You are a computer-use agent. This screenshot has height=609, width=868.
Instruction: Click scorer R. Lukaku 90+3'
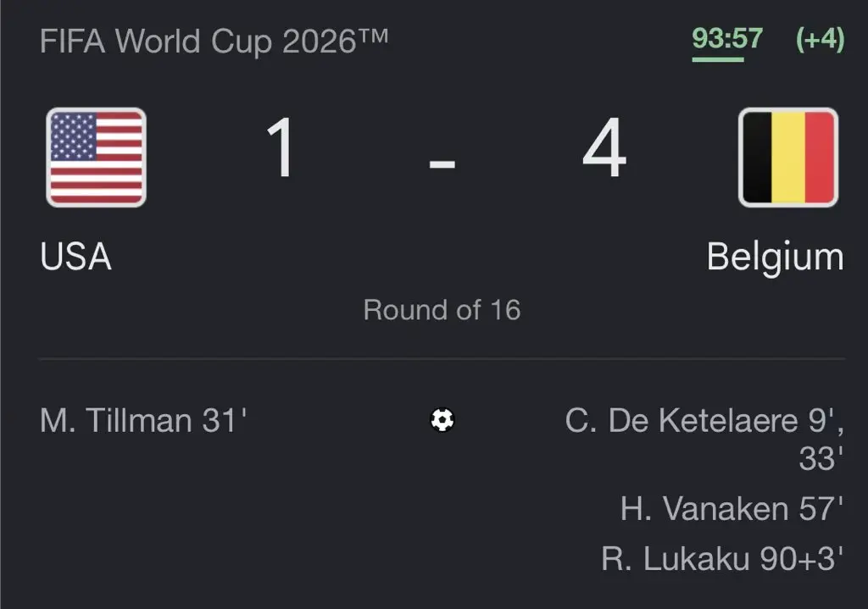[x=722, y=558]
